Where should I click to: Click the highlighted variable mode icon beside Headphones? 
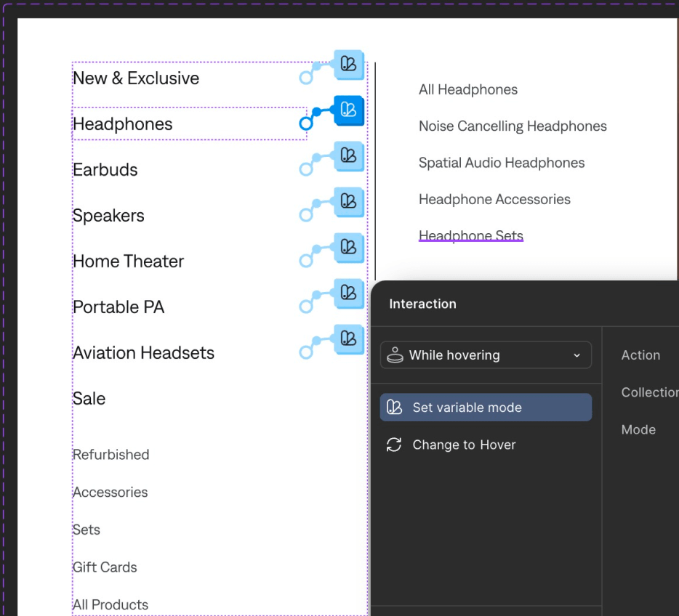coord(349,110)
